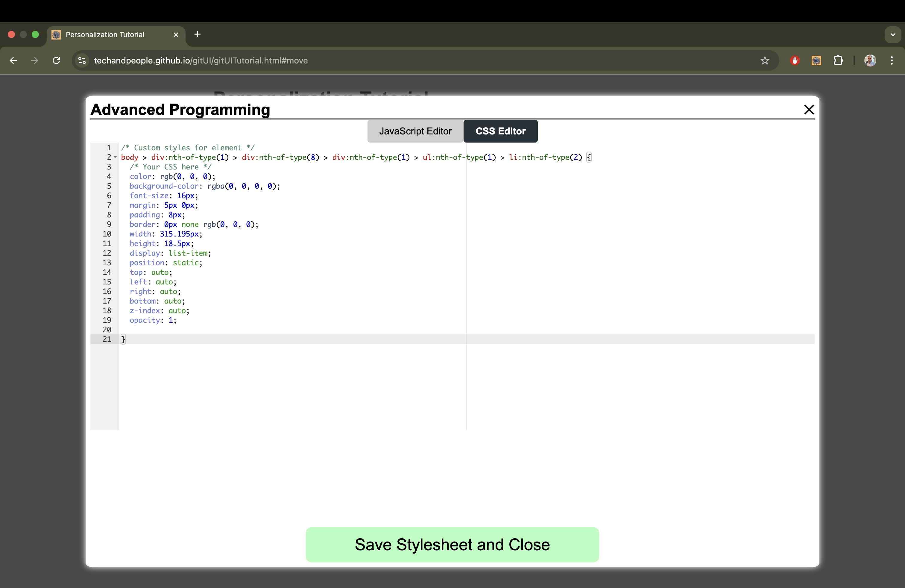Open the tab search chevron
This screenshot has width=905, height=588.
click(x=893, y=34)
